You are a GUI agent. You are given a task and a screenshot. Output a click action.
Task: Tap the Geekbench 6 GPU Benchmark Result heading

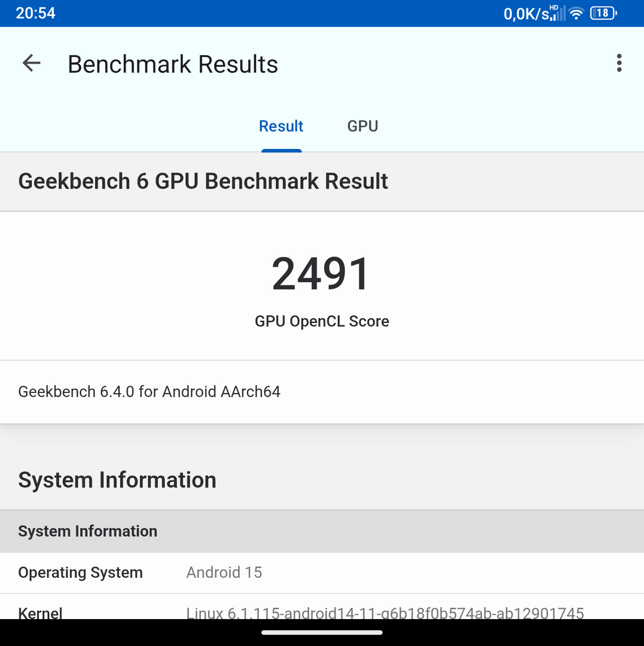(x=203, y=181)
